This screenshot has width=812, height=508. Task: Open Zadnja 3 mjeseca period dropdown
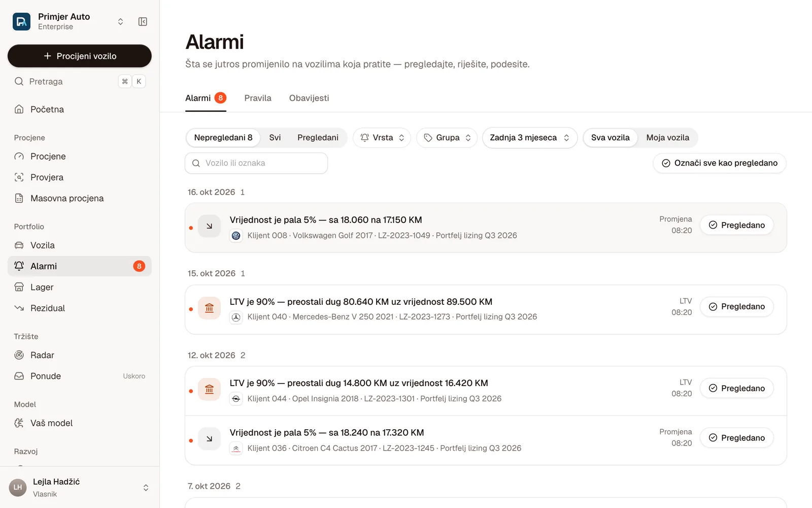tap(530, 138)
